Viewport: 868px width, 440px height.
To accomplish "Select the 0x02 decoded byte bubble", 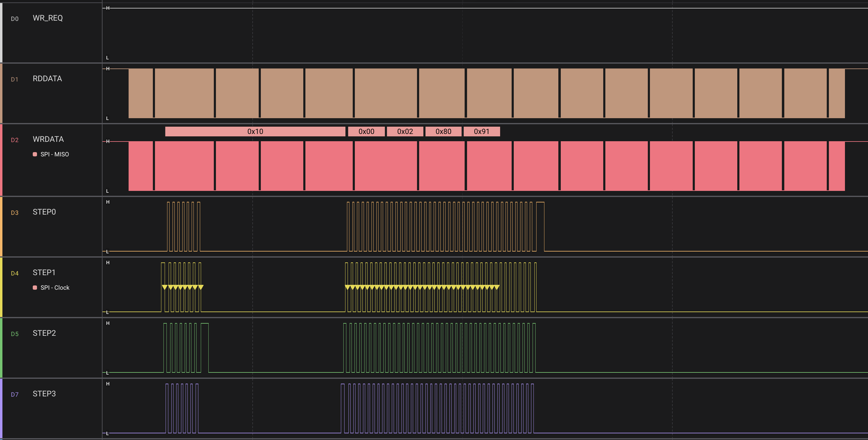I will pos(405,131).
